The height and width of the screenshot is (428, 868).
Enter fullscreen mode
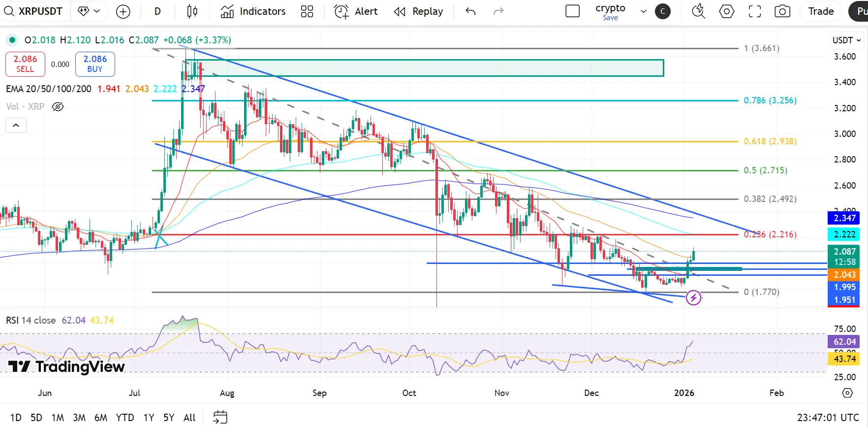tap(755, 11)
